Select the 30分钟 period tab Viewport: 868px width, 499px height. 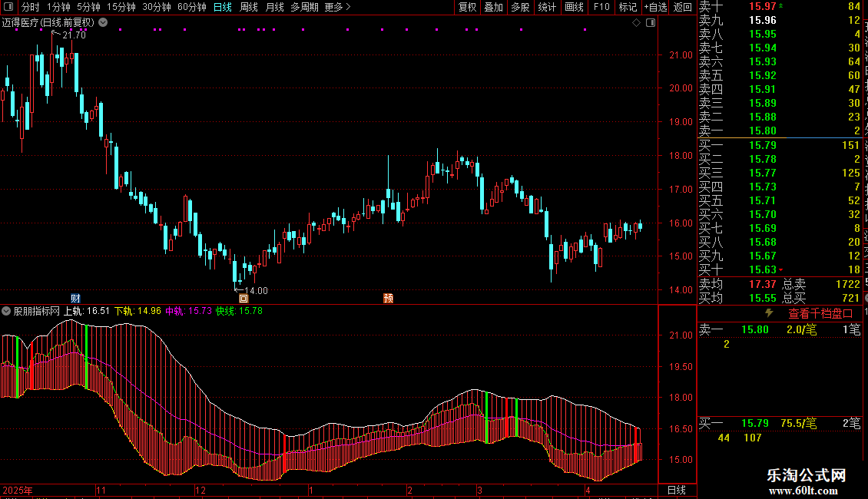pos(156,7)
